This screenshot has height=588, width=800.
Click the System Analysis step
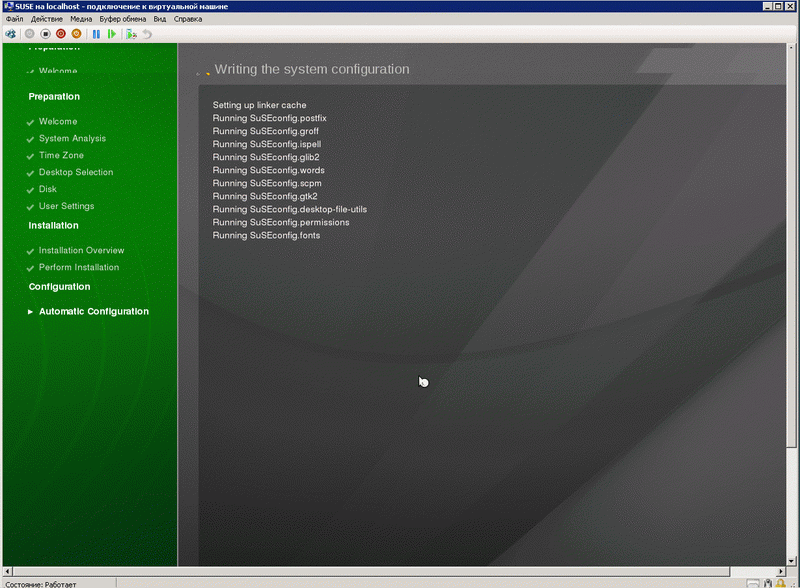point(72,138)
